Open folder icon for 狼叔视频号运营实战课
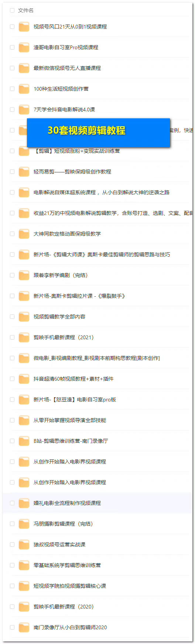 [x=24, y=544]
